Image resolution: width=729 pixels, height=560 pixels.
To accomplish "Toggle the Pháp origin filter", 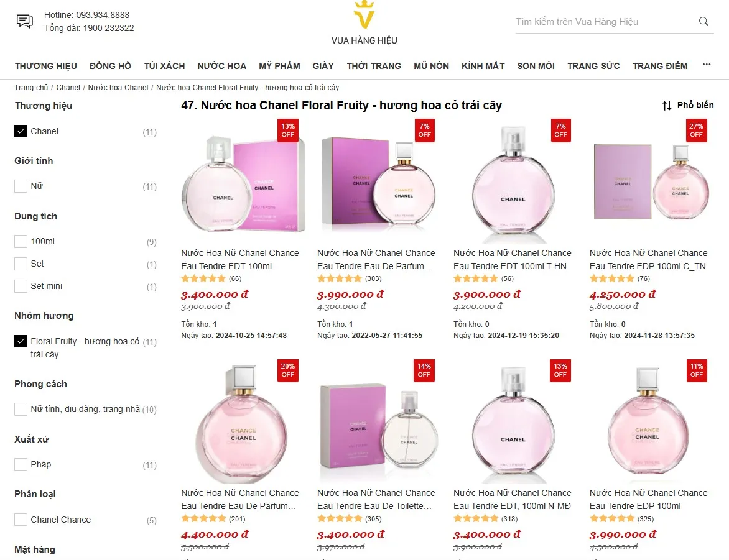I will pos(19,464).
